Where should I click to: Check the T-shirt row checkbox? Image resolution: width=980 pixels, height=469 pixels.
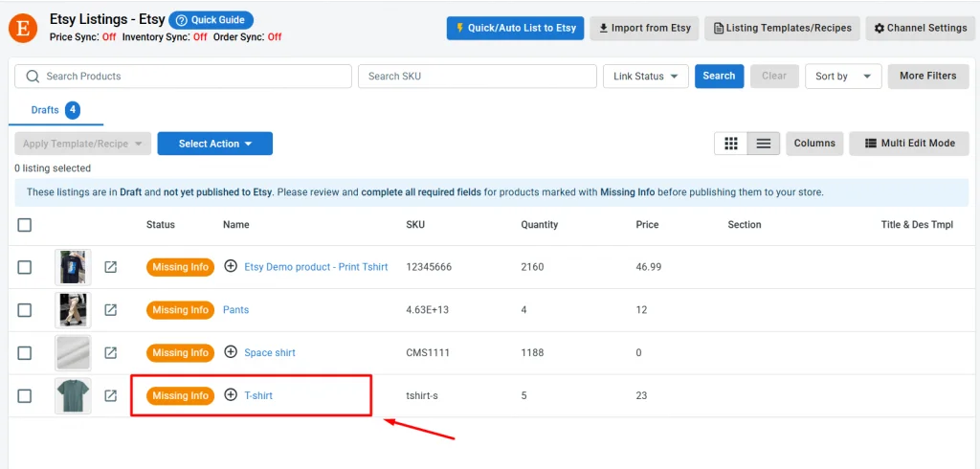click(x=24, y=396)
